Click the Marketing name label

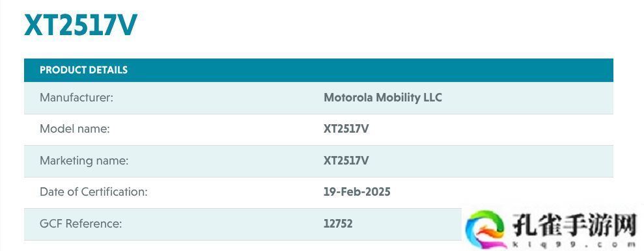[84, 161]
